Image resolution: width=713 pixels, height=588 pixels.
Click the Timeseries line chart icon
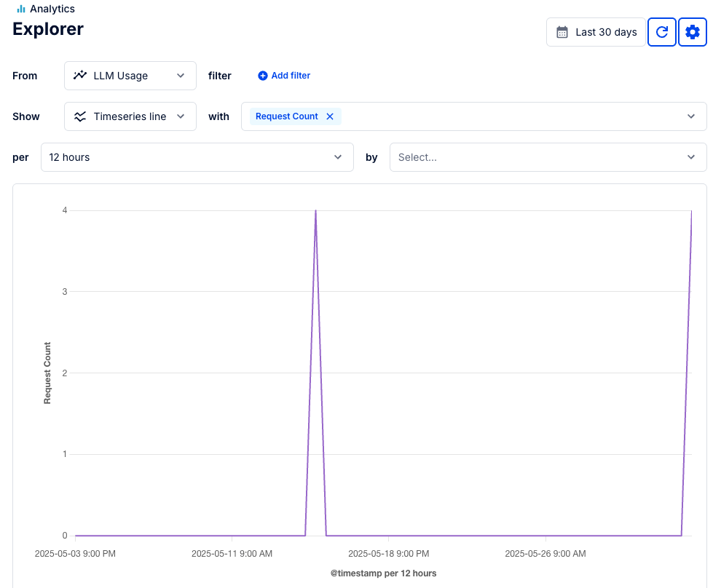pyautogui.click(x=80, y=116)
